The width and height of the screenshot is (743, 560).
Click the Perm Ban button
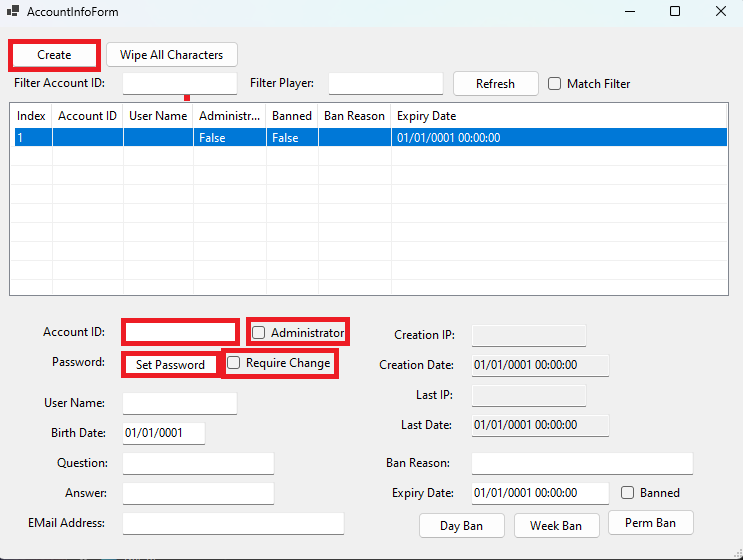651,523
